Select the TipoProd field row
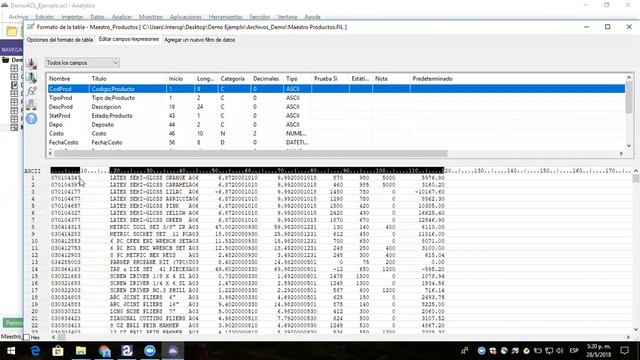Screen dimensions: 640x360 (336, 98)
